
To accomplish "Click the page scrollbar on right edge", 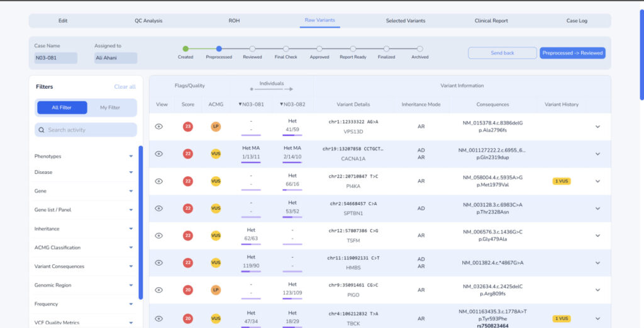I will click(x=641, y=55).
